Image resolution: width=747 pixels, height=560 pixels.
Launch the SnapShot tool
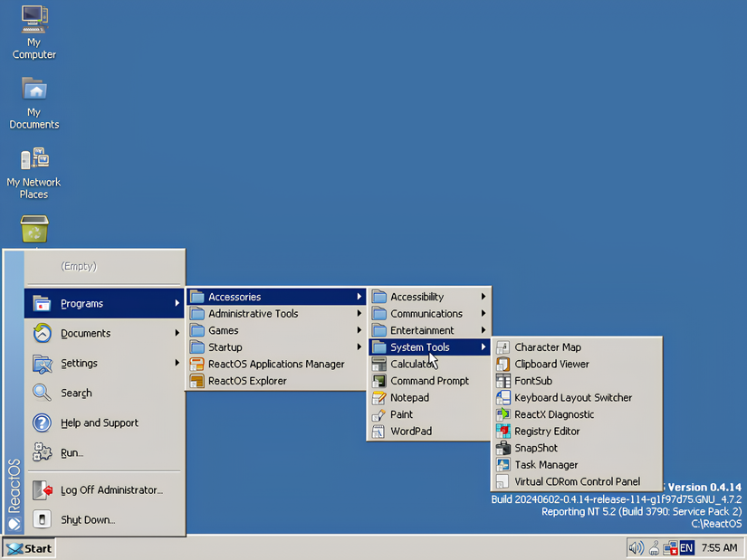click(534, 448)
